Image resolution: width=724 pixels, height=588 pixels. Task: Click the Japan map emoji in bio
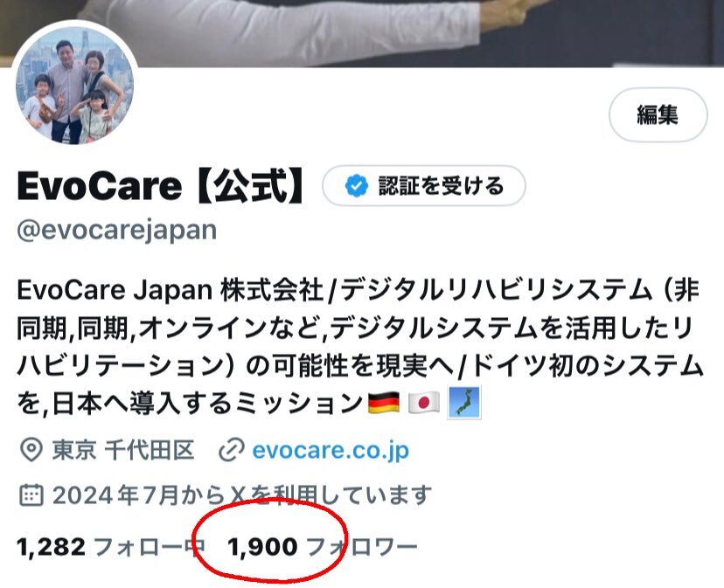pos(464,403)
